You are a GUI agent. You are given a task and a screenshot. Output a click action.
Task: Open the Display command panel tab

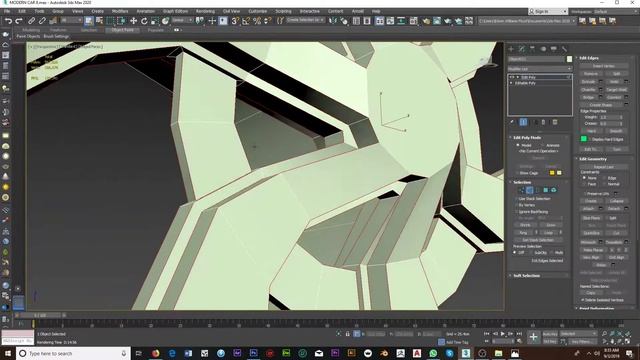(553, 49)
